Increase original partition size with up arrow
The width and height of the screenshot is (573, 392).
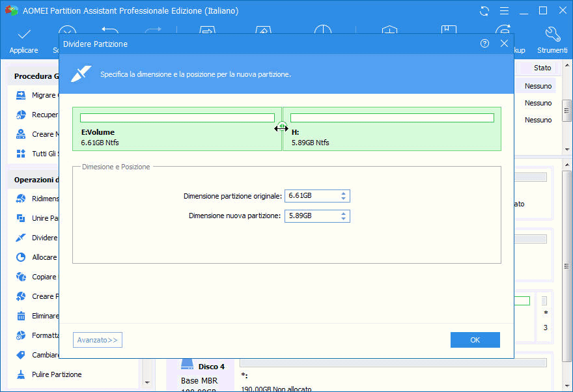344,193
